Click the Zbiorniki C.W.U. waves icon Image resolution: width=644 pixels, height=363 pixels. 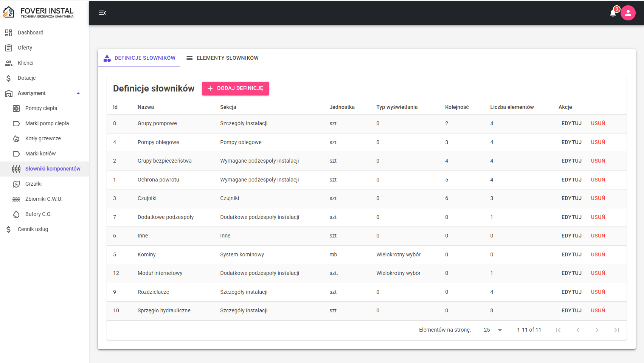[16, 199]
